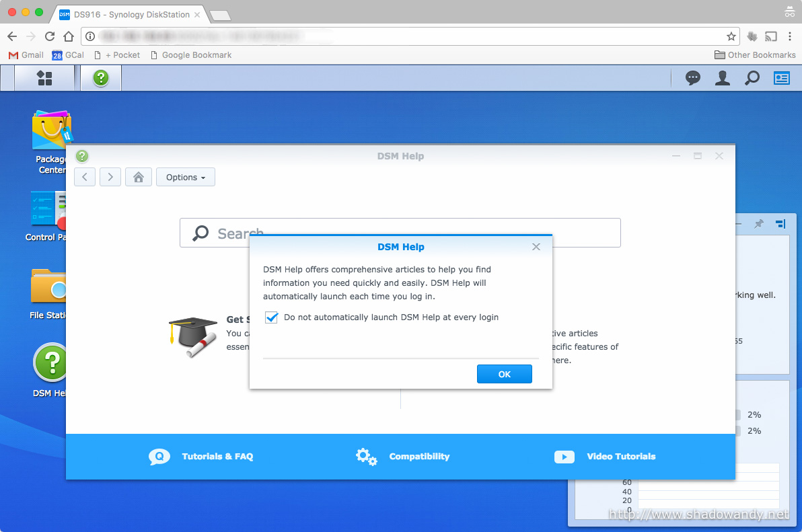Click the browser home icon
Viewport: 802px width, 532px height.
coord(69,36)
